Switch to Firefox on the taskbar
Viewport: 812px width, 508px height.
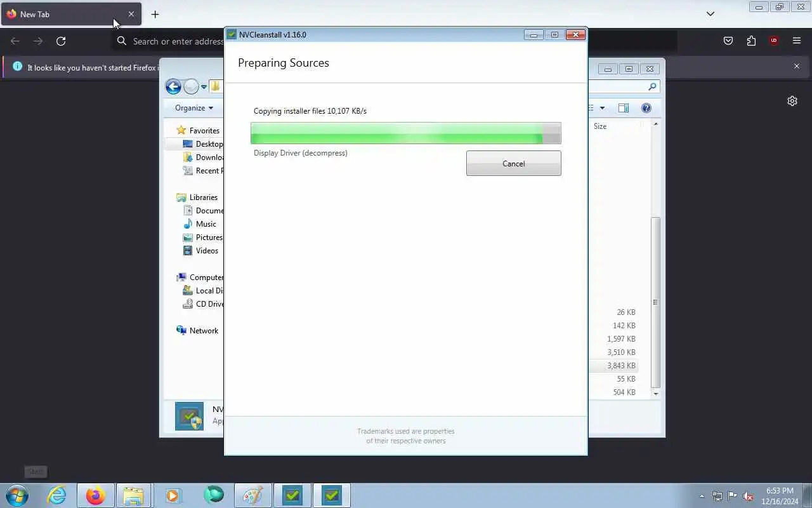[x=96, y=495]
